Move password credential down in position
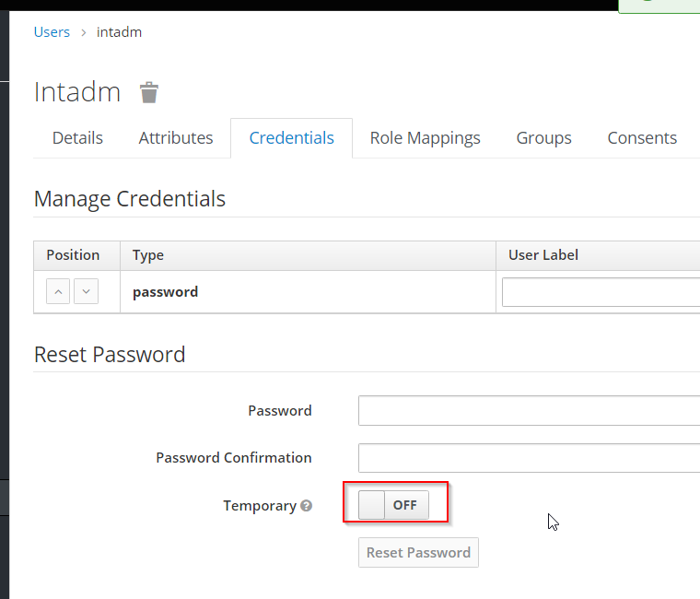Screen dimensions: 700x599 coord(86,292)
